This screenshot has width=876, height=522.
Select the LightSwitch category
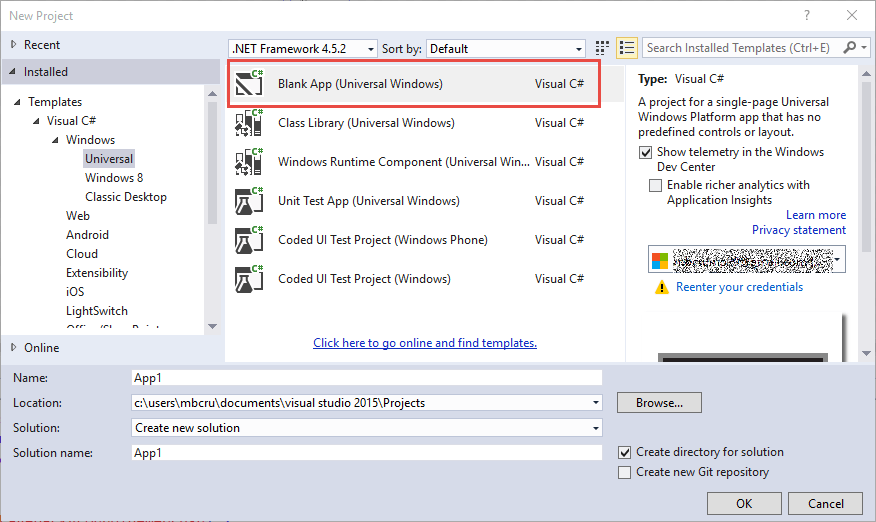[97, 311]
